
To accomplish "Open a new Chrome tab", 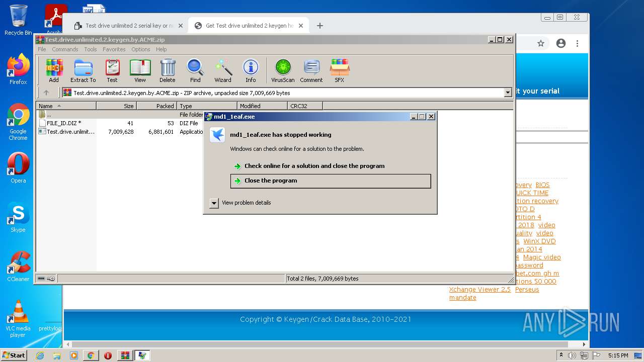I will click(x=319, y=26).
